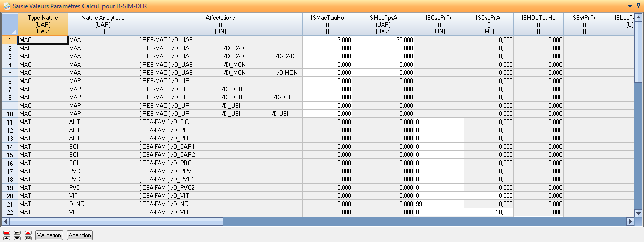Click the Nature Analytique column header
Image resolution: width=644 pixels, height=242 pixels.
pyautogui.click(x=103, y=24)
